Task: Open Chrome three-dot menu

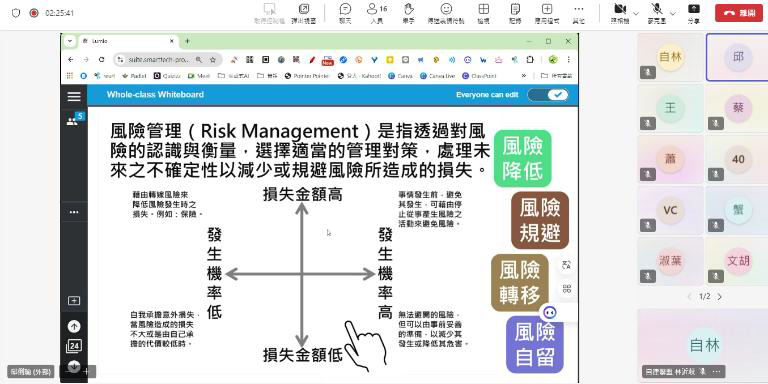Action: (568, 60)
